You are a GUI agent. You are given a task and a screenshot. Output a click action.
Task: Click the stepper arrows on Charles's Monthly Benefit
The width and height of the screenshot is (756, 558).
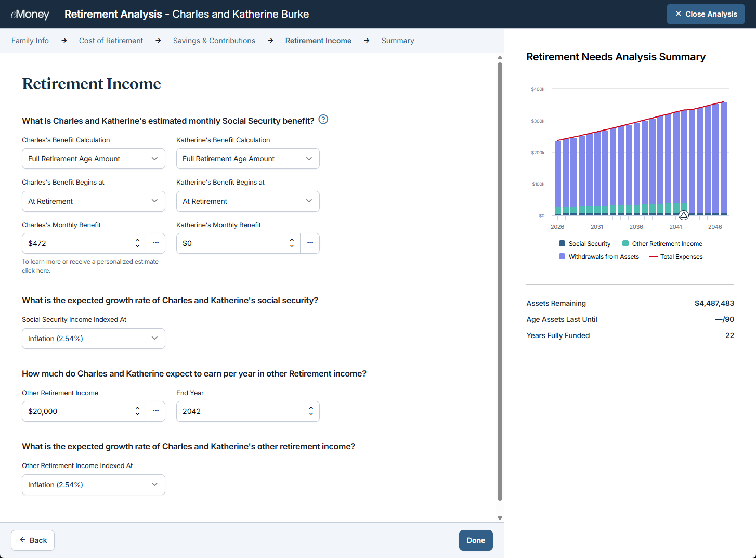137,243
